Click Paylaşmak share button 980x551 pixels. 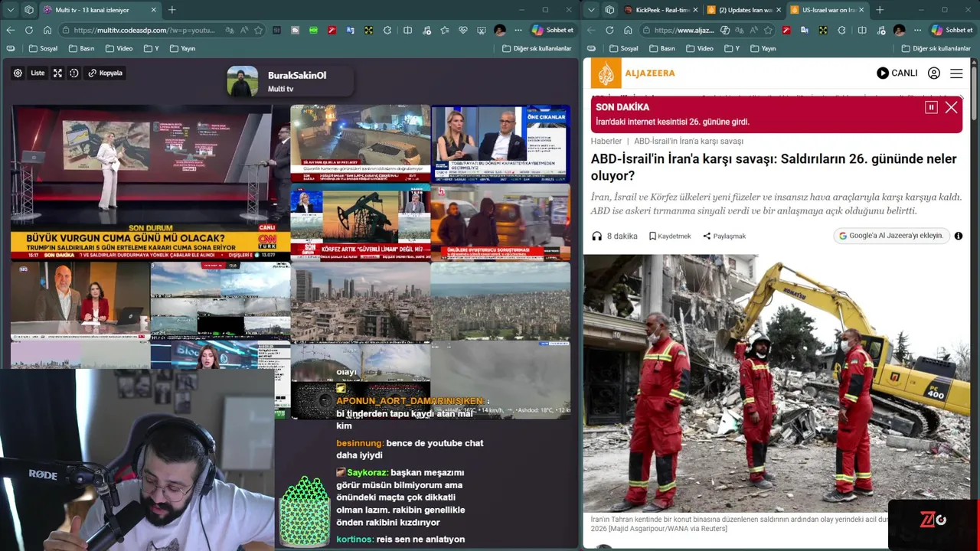tap(724, 236)
